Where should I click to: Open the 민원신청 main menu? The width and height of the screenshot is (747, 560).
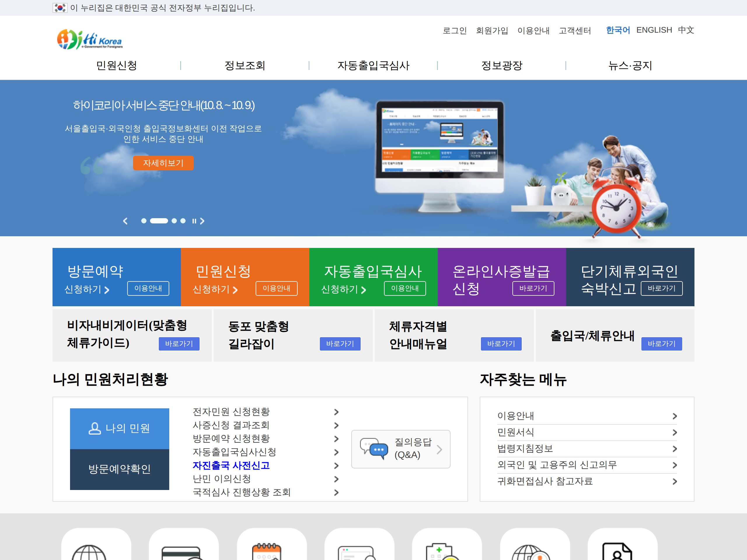(116, 65)
